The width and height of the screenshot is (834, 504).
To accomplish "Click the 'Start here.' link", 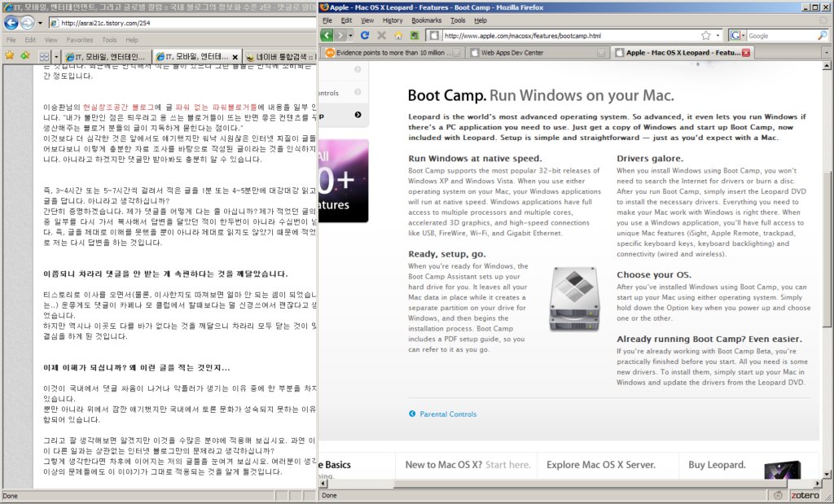I will click(508, 465).
